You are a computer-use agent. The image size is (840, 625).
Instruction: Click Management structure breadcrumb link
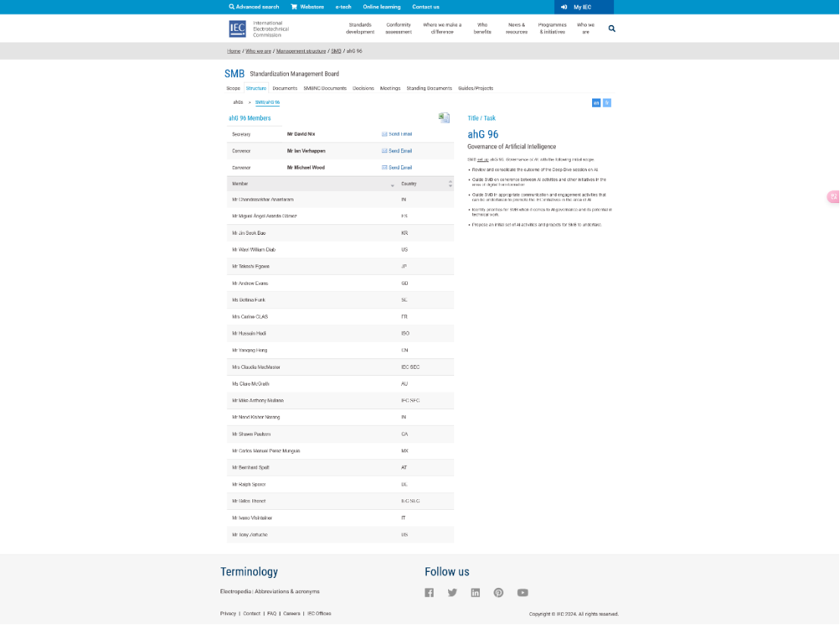pyautogui.click(x=301, y=51)
